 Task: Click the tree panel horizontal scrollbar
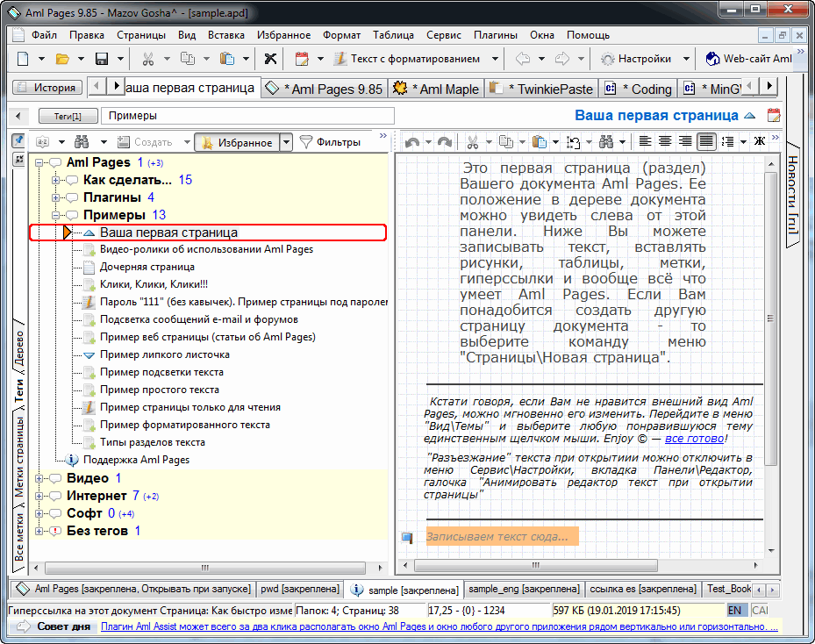click(x=206, y=568)
